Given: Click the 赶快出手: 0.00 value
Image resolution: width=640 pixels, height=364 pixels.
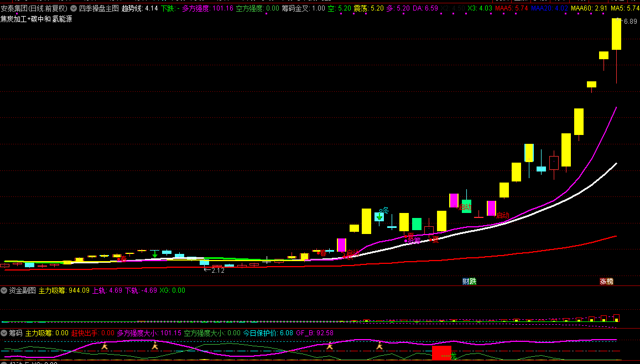Looking at the screenshot, I should click(x=92, y=333).
